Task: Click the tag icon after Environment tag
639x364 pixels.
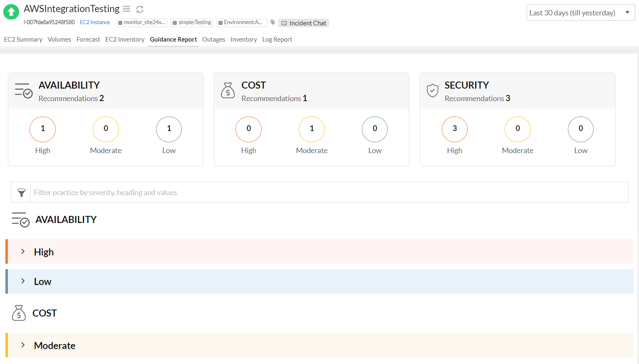Action: pyautogui.click(x=272, y=22)
